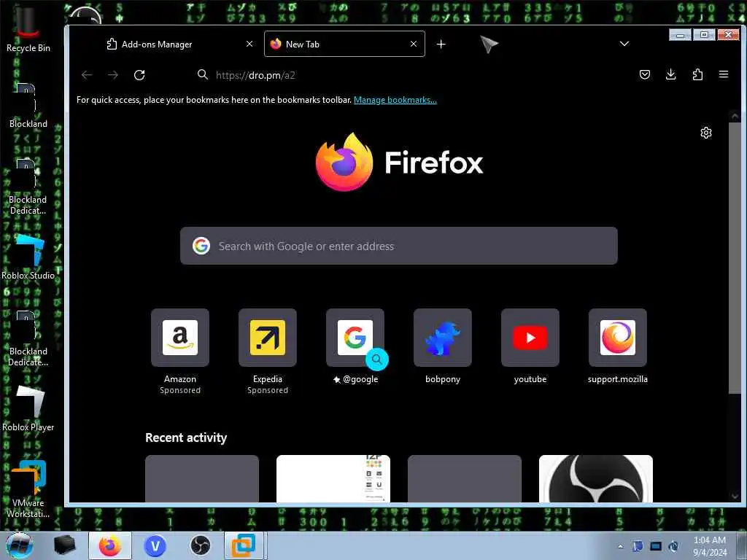Image resolution: width=747 pixels, height=560 pixels.
Task: Focus the Search with Google box
Action: (399, 246)
